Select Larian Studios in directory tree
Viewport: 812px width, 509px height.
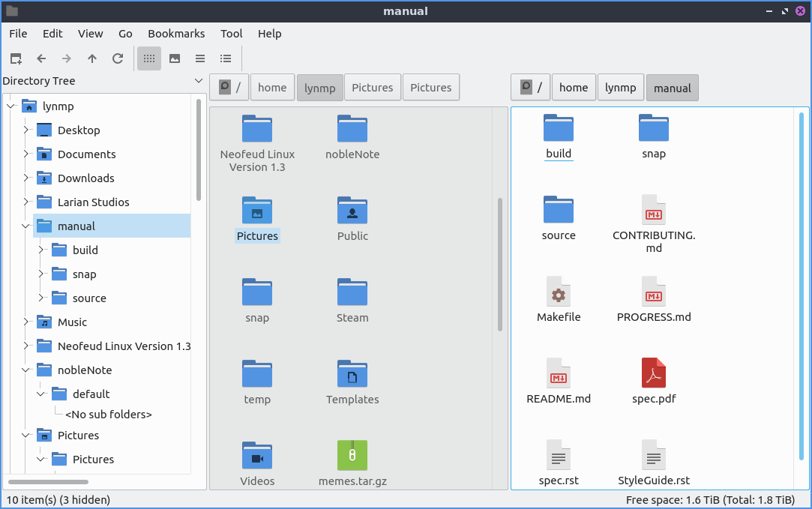click(x=93, y=202)
